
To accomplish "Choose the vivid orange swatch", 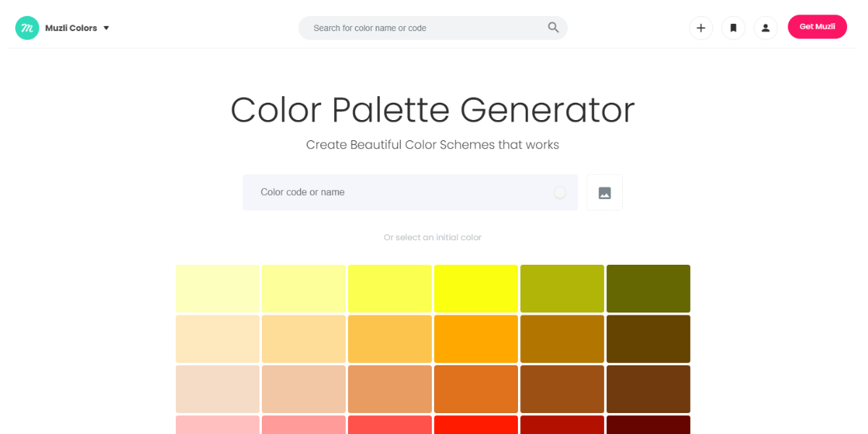I will click(x=476, y=339).
